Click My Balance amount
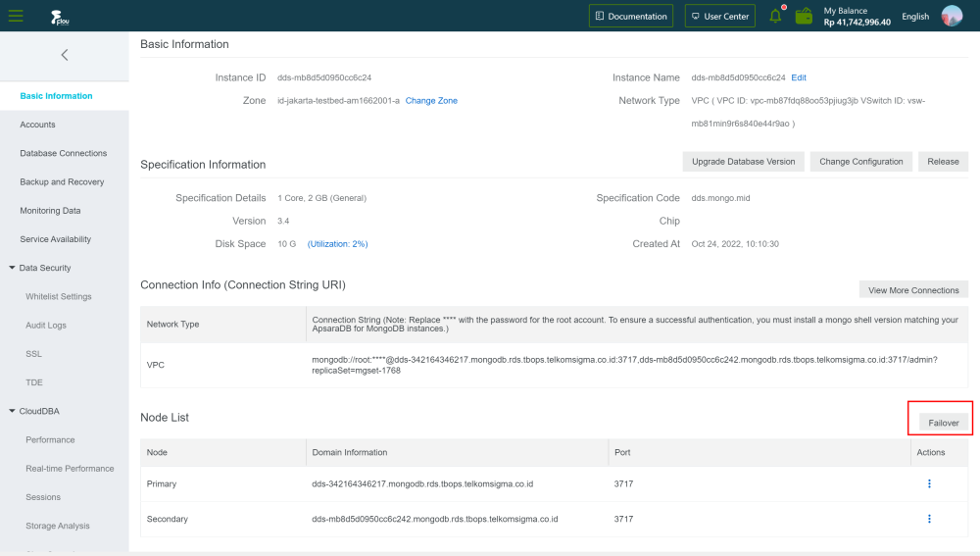Viewport: 980px width, 556px height. pos(857,23)
